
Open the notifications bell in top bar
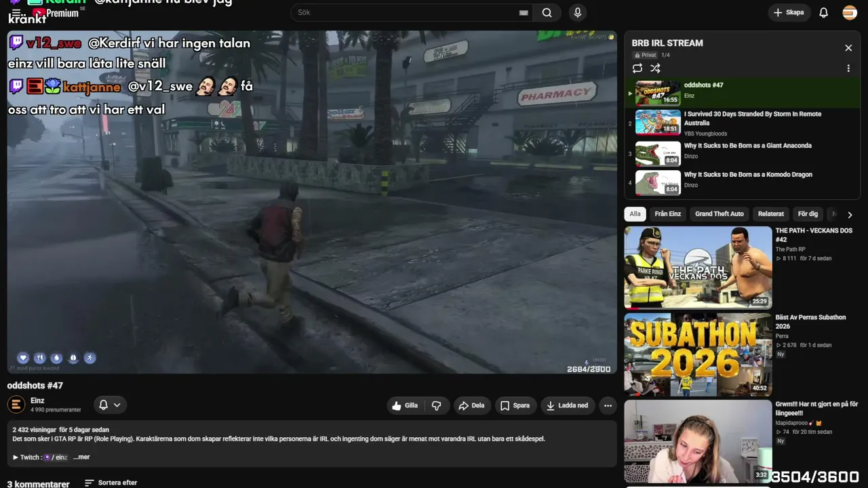pyautogui.click(x=823, y=12)
